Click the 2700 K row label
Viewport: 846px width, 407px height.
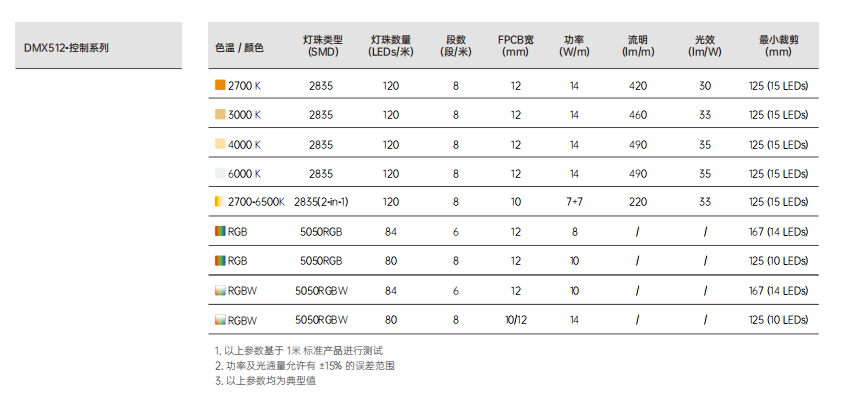click(x=244, y=85)
